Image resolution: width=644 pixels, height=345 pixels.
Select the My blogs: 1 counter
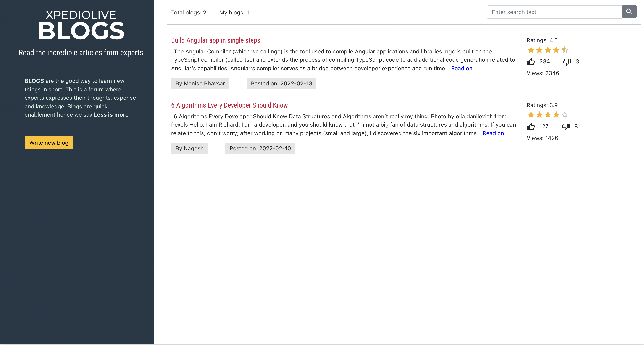pos(234,13)
